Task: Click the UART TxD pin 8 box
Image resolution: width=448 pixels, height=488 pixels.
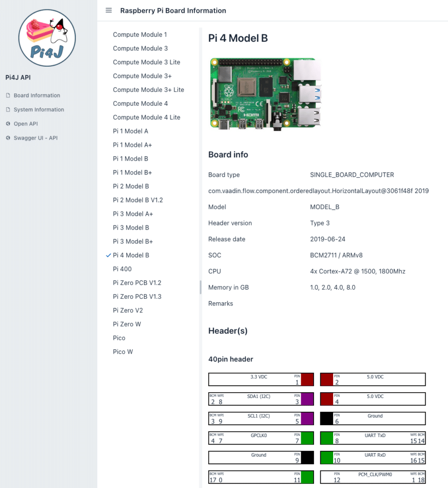Action: click(x=373, y=438)
